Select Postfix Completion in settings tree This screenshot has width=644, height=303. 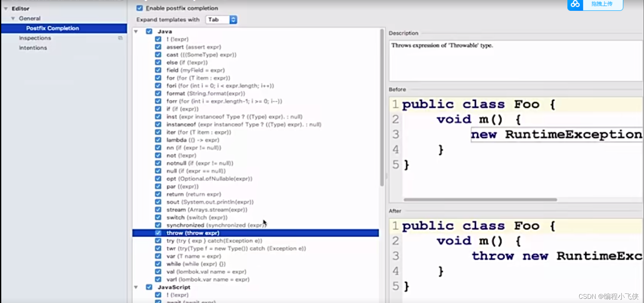point(64,28)
